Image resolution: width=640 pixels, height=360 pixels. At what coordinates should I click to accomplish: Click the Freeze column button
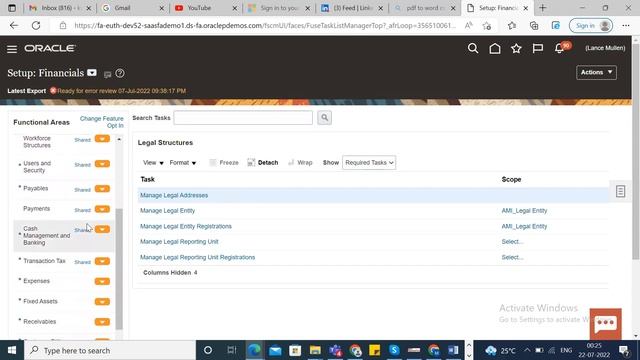pos(224,162)
